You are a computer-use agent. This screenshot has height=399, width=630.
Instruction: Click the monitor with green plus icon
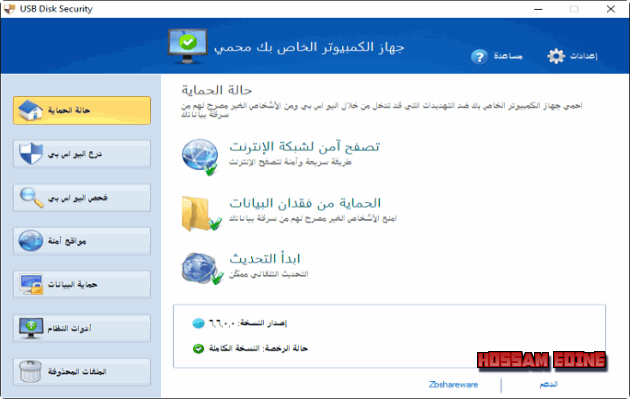tap(31, 328)
